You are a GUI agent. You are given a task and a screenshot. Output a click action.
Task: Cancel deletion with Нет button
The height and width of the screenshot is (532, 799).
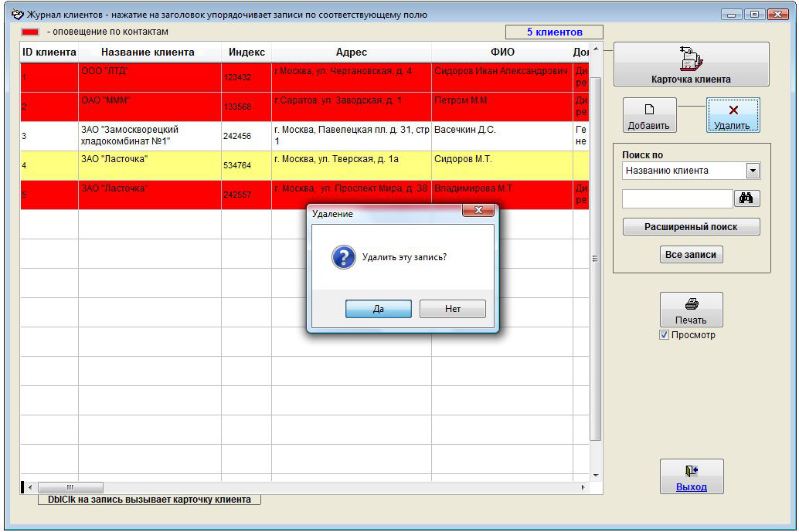tap(452, 309)
